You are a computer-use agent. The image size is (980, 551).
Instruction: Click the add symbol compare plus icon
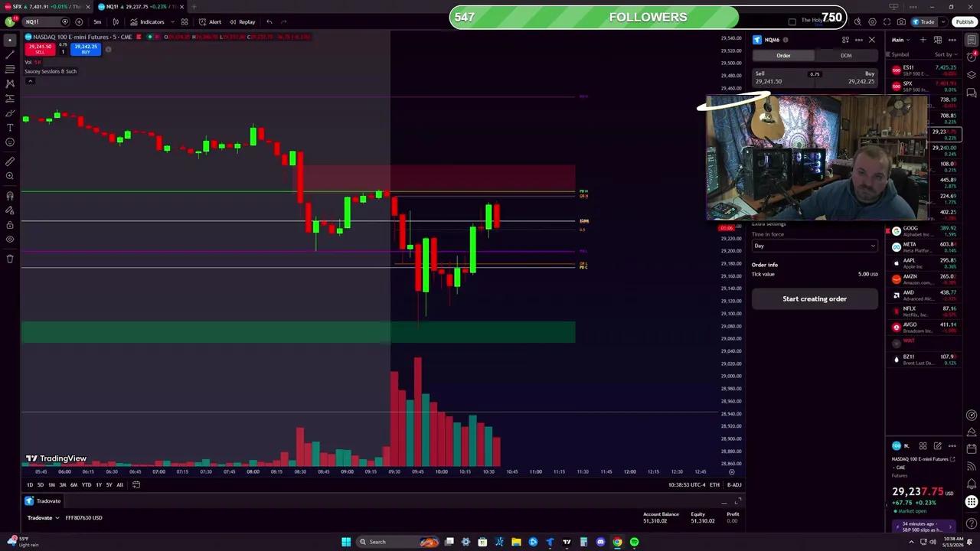(78, 21)
